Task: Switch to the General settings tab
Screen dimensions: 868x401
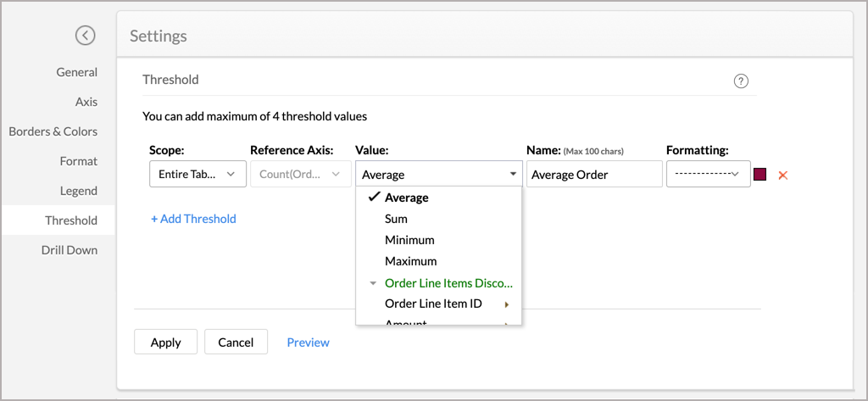Action: point(76,72)
